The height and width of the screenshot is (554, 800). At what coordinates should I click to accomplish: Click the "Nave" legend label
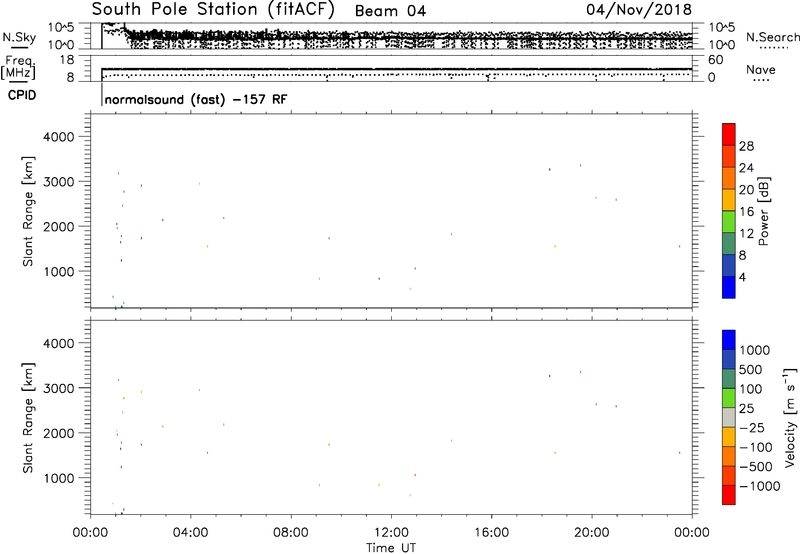coord(761,69)
